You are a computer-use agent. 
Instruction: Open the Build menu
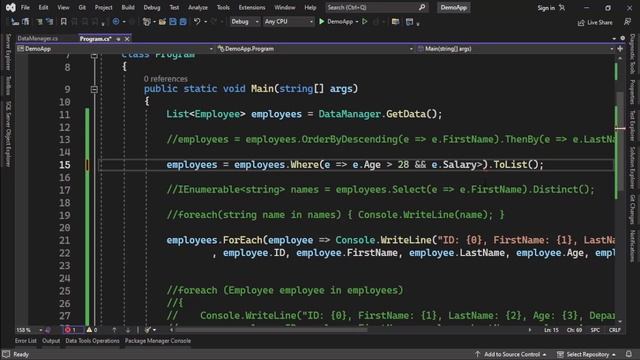128,7
